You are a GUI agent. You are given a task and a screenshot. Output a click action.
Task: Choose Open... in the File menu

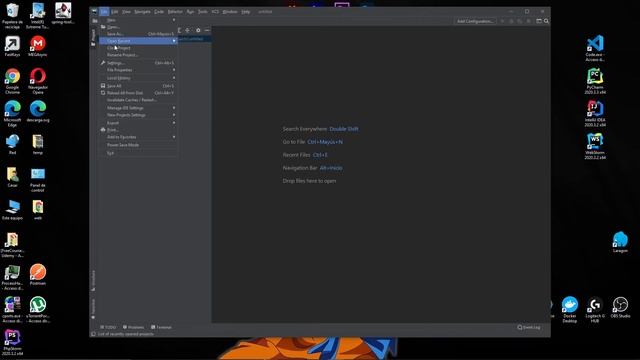pyautogui.click(x=138, y=27)
